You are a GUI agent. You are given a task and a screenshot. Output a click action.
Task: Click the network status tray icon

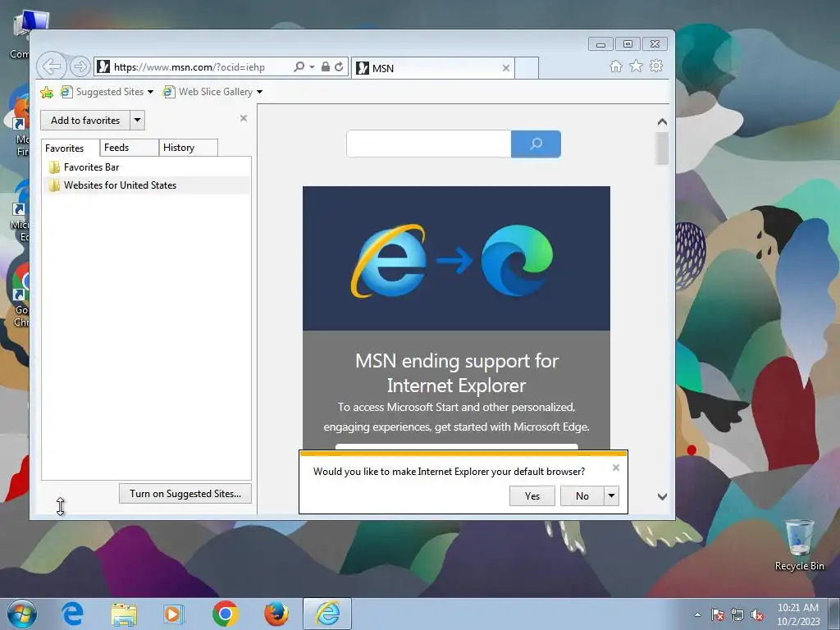(x=737, y=615)
